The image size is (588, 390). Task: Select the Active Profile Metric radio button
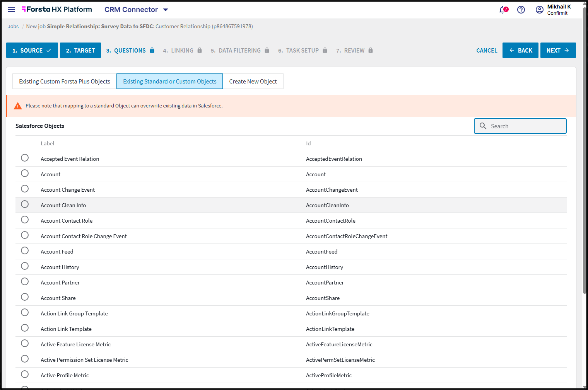pos(25,374)
